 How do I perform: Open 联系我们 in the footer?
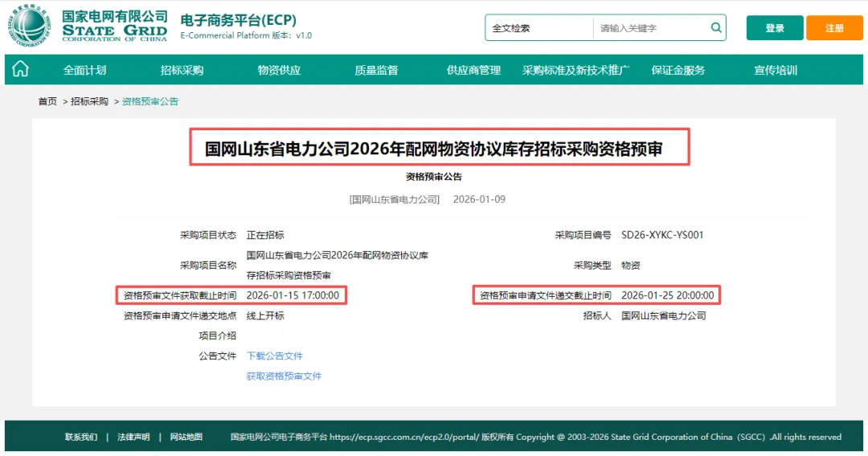[81, 438]
